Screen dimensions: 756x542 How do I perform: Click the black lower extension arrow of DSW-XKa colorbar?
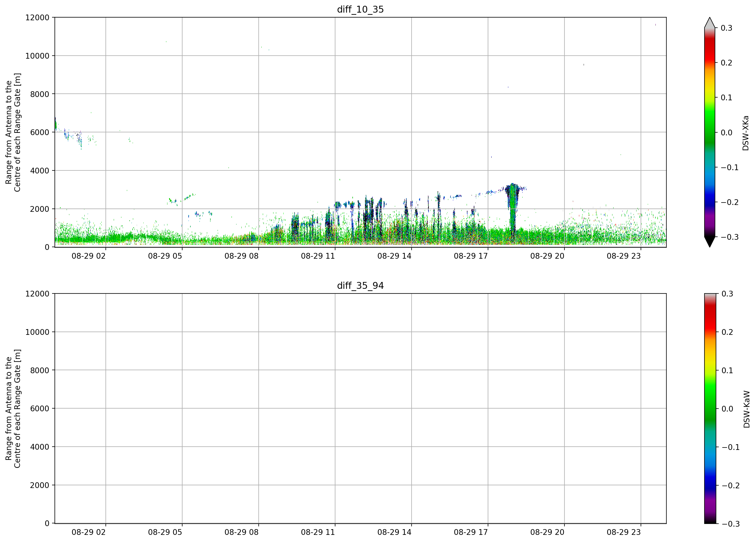point(710,242)
